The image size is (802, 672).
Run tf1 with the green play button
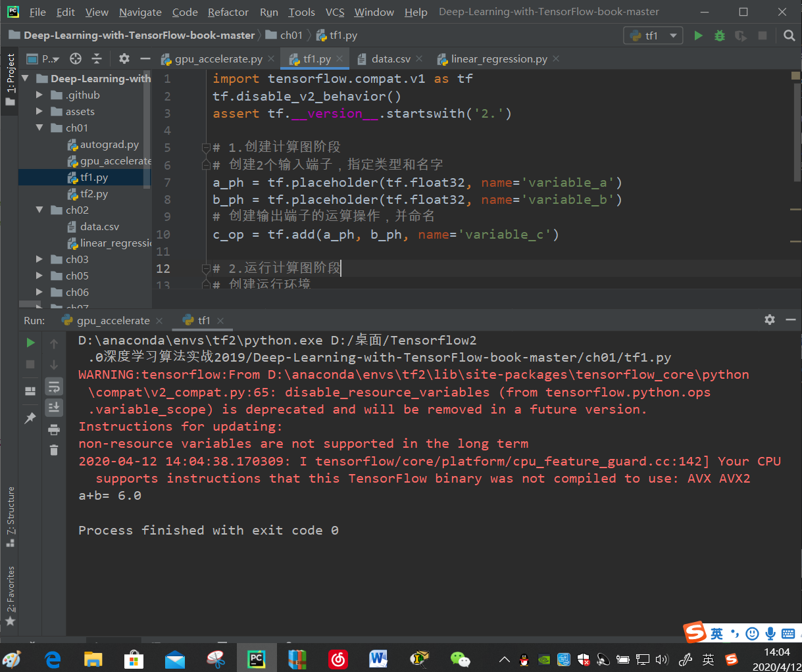pos(699,36)
